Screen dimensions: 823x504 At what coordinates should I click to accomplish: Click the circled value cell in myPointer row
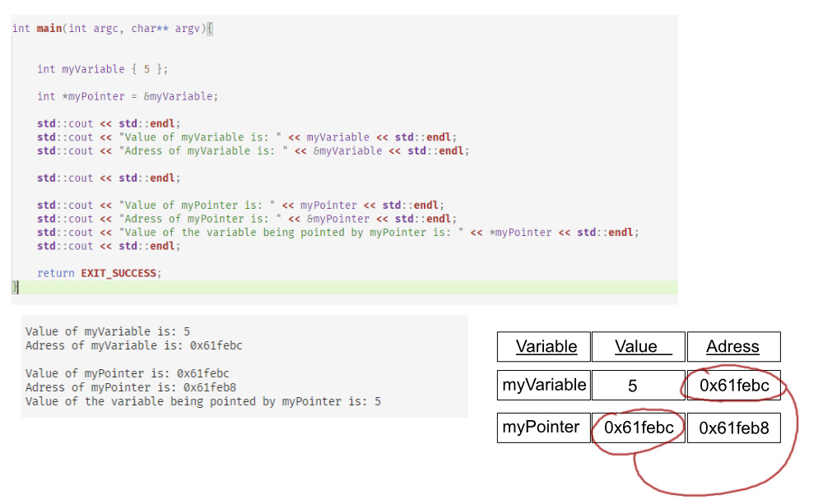[639, 428]
